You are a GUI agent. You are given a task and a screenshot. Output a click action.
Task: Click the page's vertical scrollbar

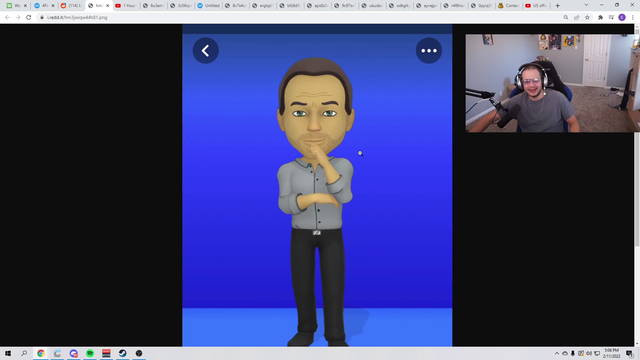tap(637, 185)
